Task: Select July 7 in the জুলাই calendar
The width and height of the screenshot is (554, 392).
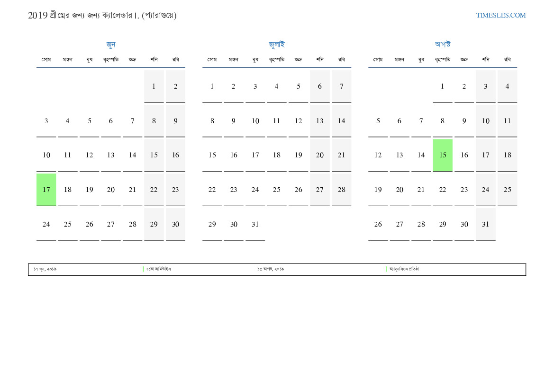Action: click(341, 86)
